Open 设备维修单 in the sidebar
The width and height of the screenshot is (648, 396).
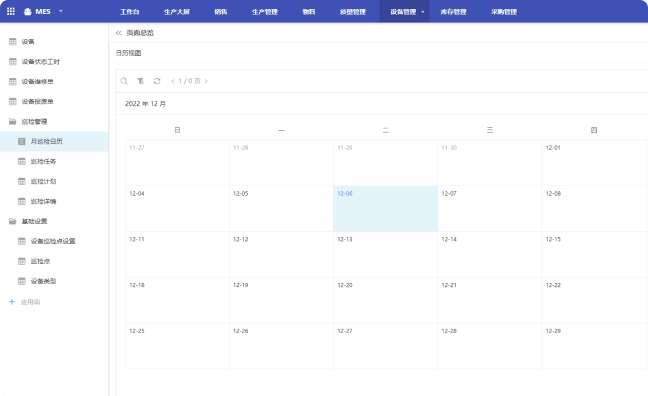pyautogui.click(x=54, y=81)
